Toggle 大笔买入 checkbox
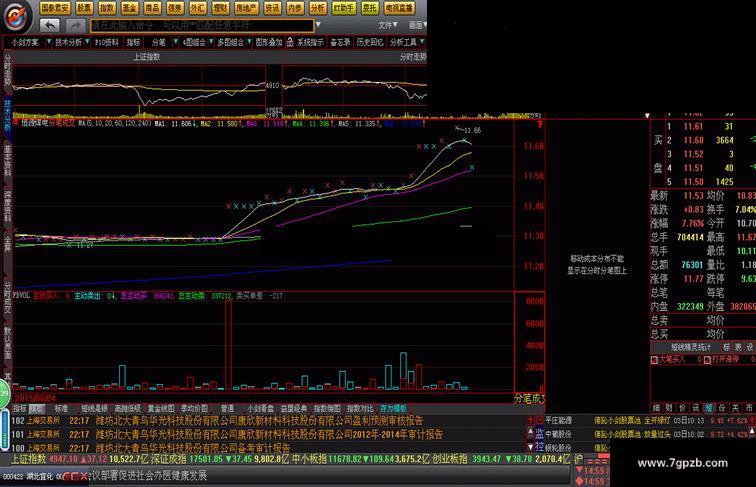756x487 pixels. pyautogui.click(x=654, y=360)
